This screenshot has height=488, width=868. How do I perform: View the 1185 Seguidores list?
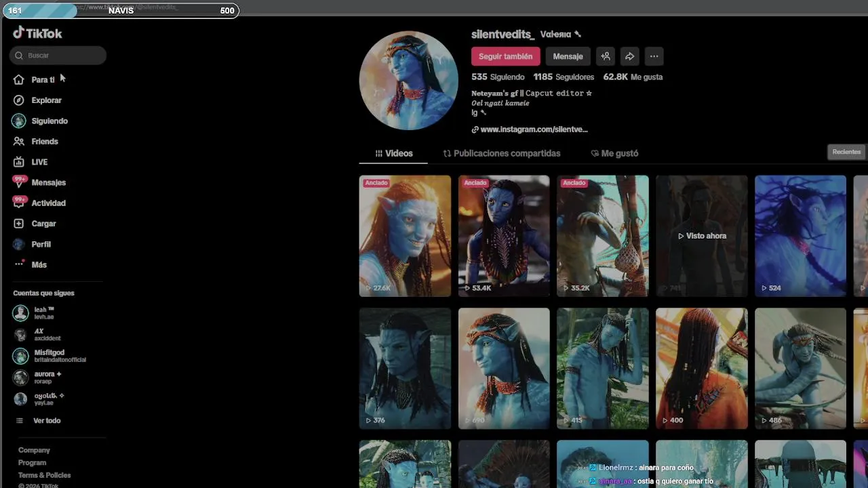(564, 77)
